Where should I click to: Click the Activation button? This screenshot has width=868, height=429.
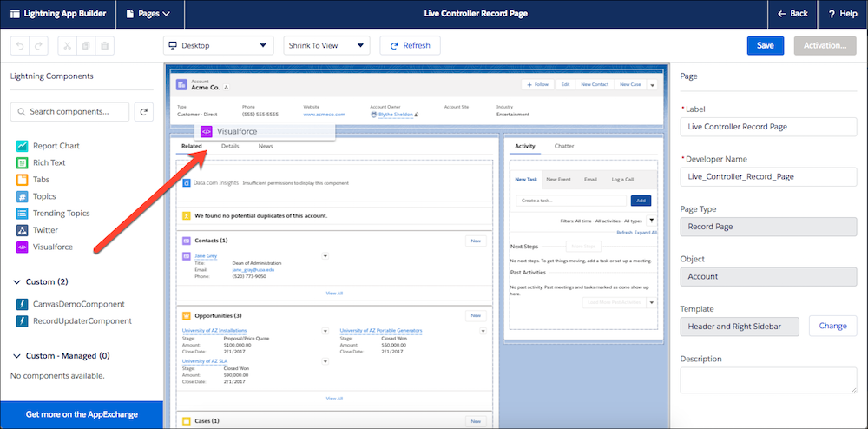click(x=825, y=46)
